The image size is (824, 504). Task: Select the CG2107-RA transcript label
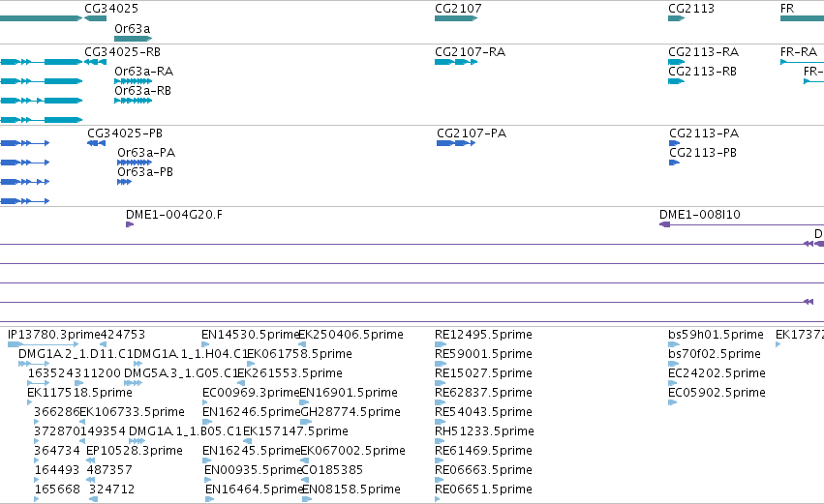pyautogui.click(x=471, y=52)
